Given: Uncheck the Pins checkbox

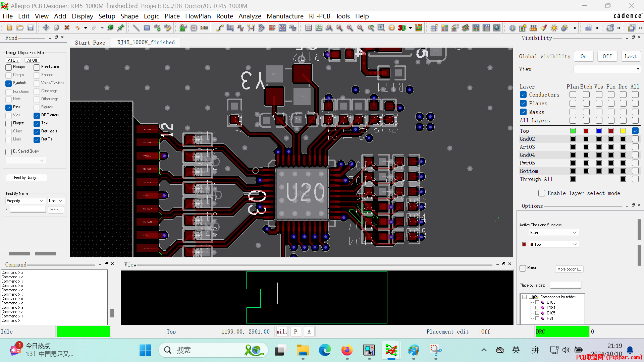Looking at the screenshot, I should pyautogui.click(x=9, y=108).
